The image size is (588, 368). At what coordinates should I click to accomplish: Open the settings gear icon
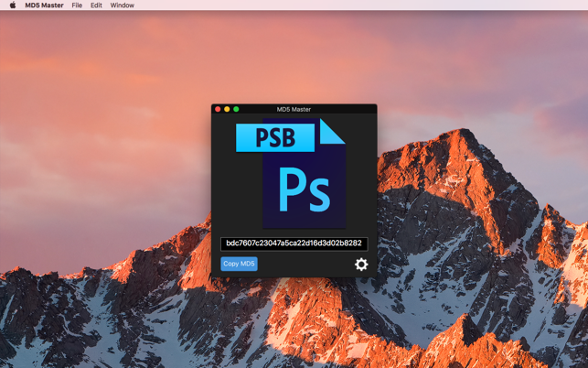pyautogui.click(x=361, y=265)
